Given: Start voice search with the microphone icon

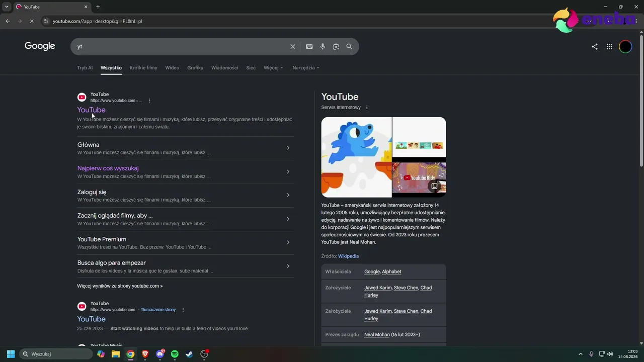Looking at the screenshot, I should coord(323,47).
